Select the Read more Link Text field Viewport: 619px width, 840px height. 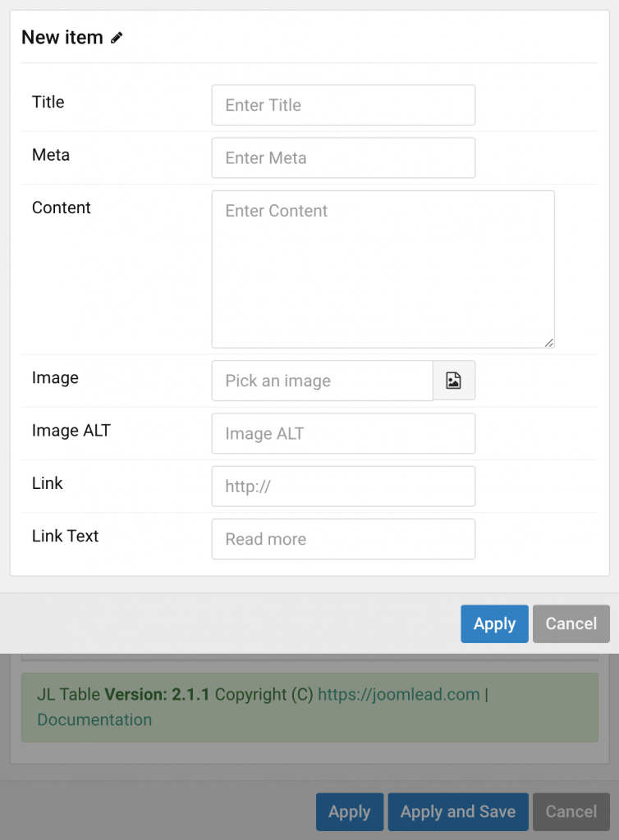[x=343, y=539]
